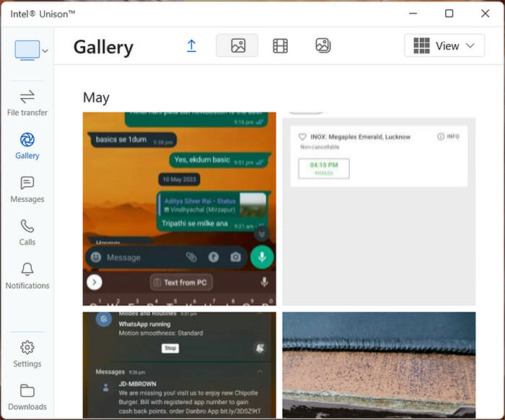This screenshot has height=420, width=505.
Task: Open Notifications bell in sidebar
Action: coord(27,276)
